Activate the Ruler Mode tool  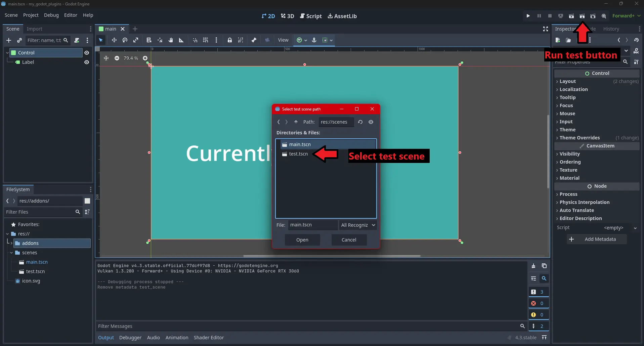point(181,40)
